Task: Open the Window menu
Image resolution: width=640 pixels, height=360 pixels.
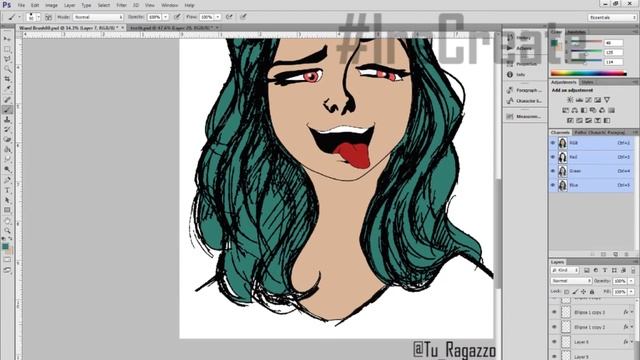Action: [169, 5]
